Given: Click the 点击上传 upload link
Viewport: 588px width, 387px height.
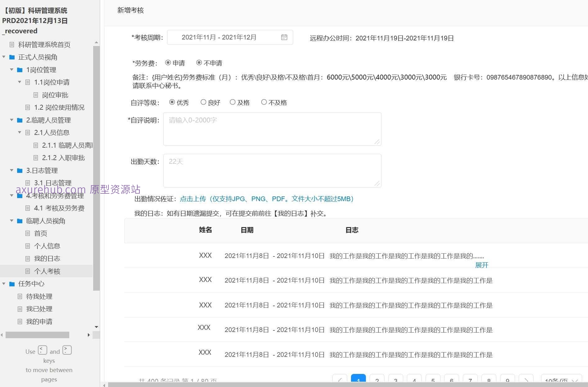Looking at the screenshot, I should pos(193,199).
